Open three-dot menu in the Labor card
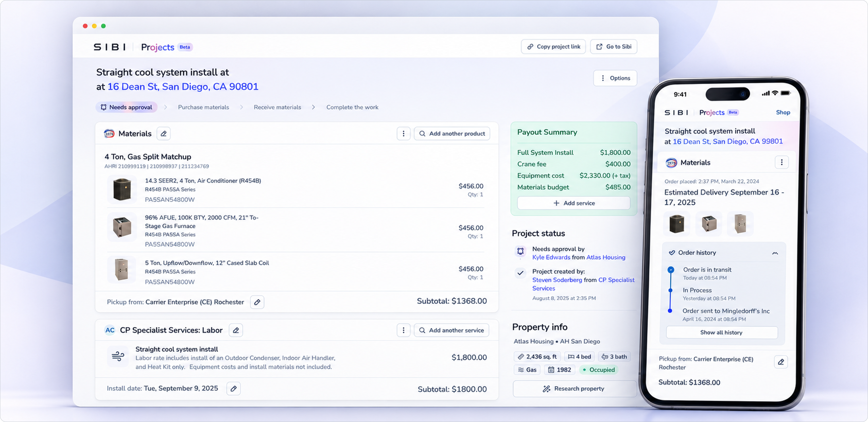This screenshot has width=868, height=422. tap(403, 330)
